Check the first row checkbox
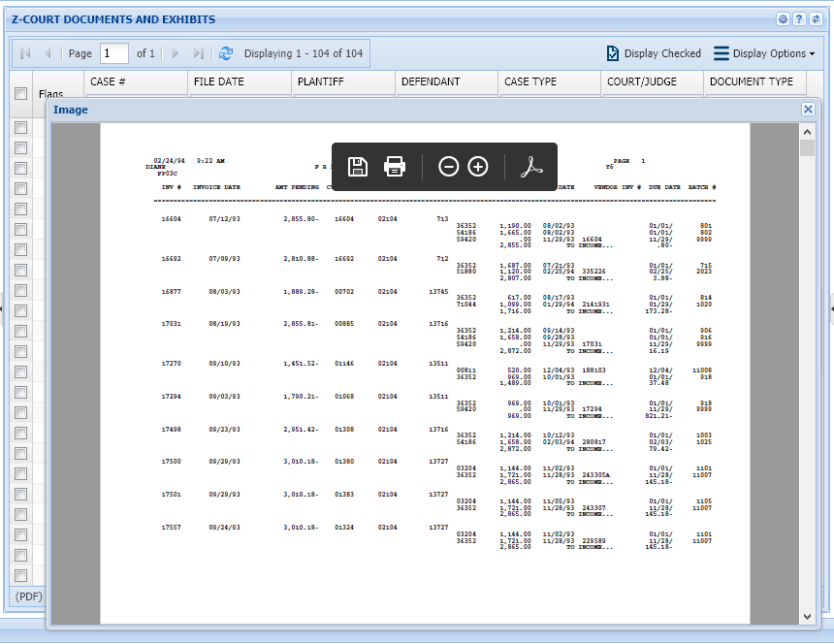The width and height of the screenshot is (834, 644). 20,128
